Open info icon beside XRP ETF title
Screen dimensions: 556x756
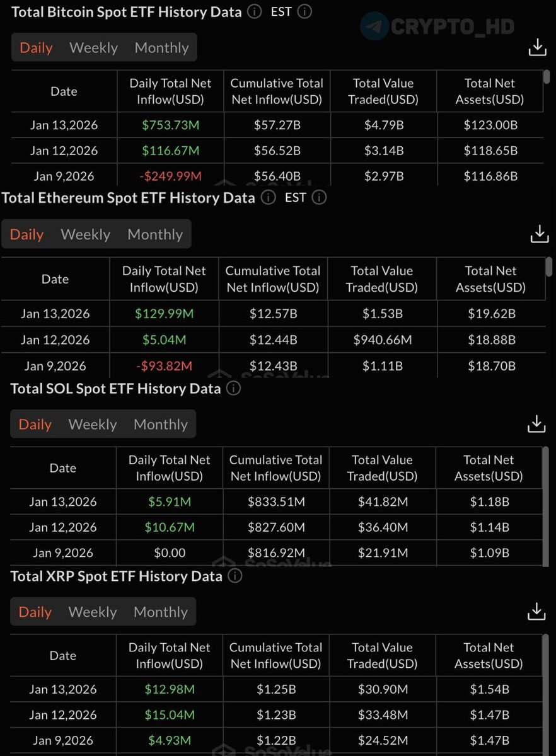[x=235, y=576]
